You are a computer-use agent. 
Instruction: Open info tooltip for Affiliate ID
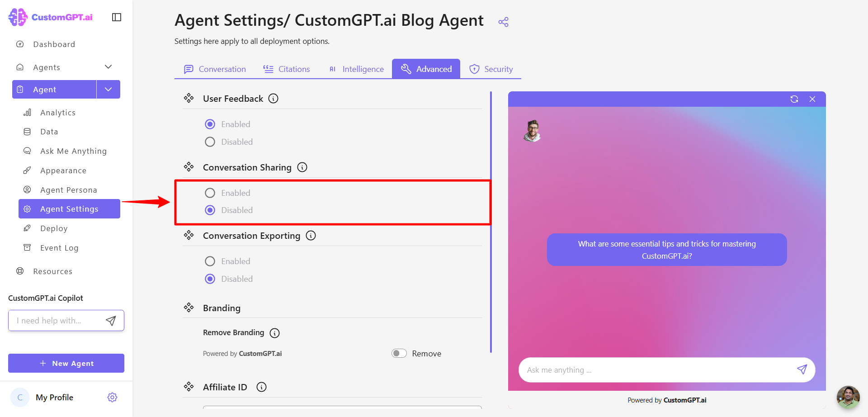tap(262, 387)
